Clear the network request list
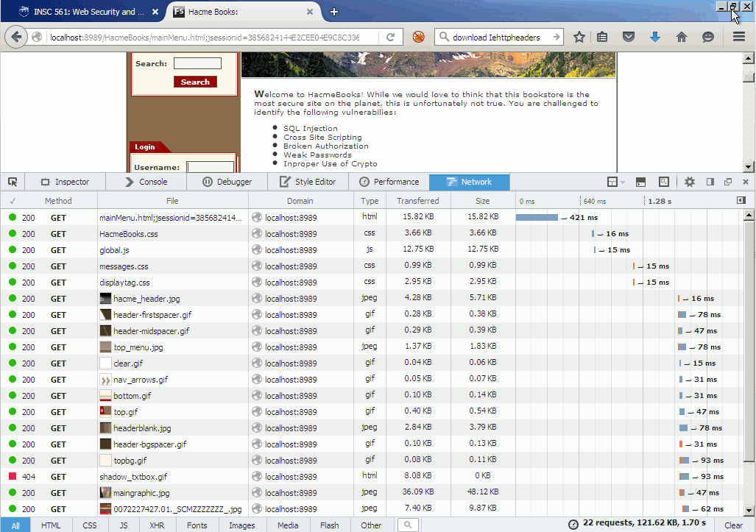Screen dimensions: 756x532 click(733, 525)
